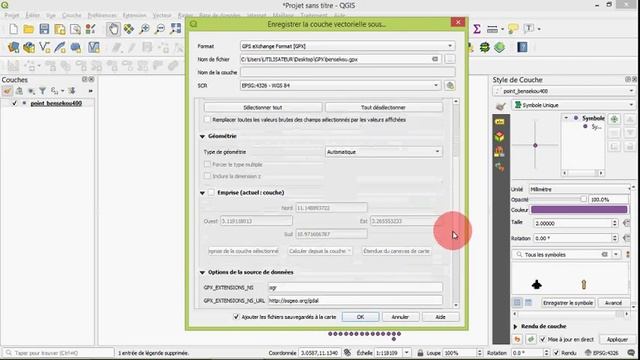Open the Éditer menu
This screenshot has width=640, height=360.
point(33,15)
